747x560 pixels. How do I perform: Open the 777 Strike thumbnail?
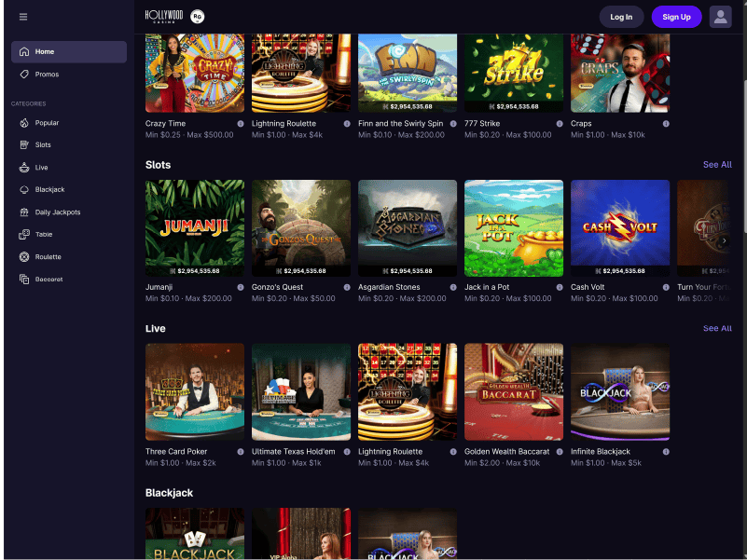(514, 73)
